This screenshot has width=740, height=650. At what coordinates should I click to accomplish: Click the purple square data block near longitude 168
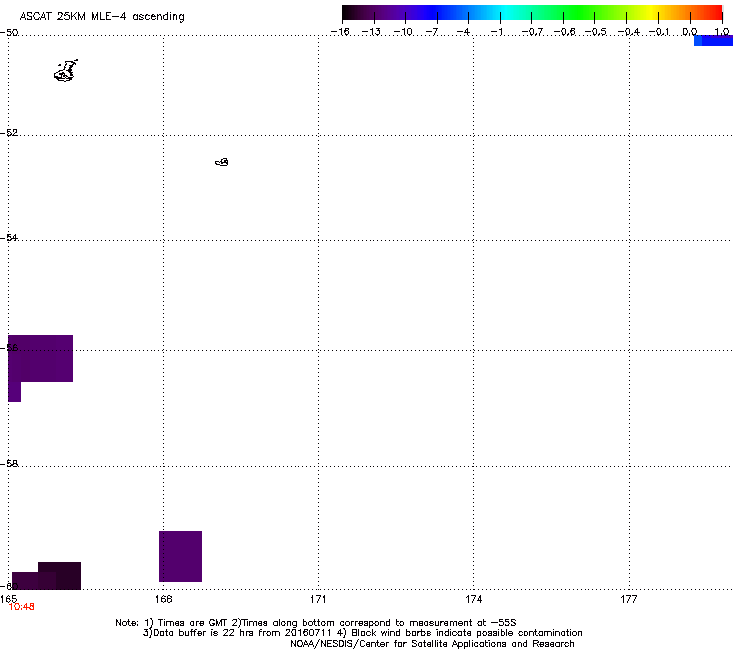(x=180, y=556)
